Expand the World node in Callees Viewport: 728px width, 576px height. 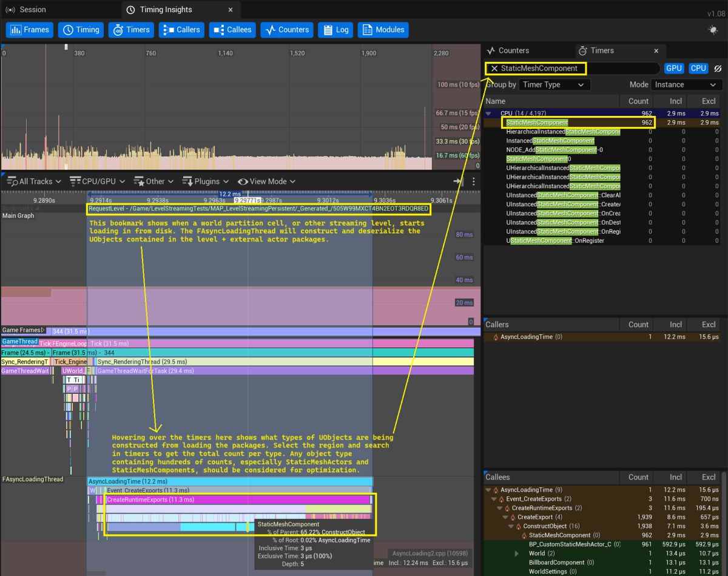pos(516,554)
